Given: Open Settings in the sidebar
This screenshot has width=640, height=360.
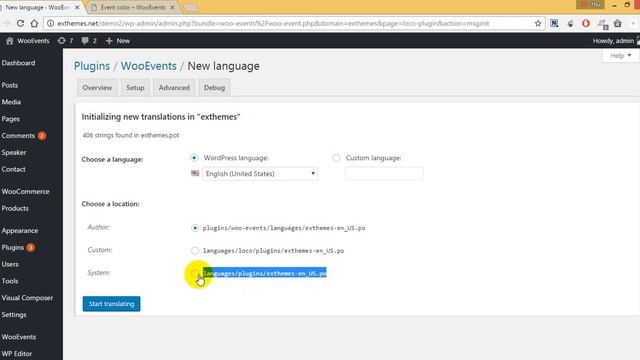Looking at the screenshot, I should click(x=14, y=315).
